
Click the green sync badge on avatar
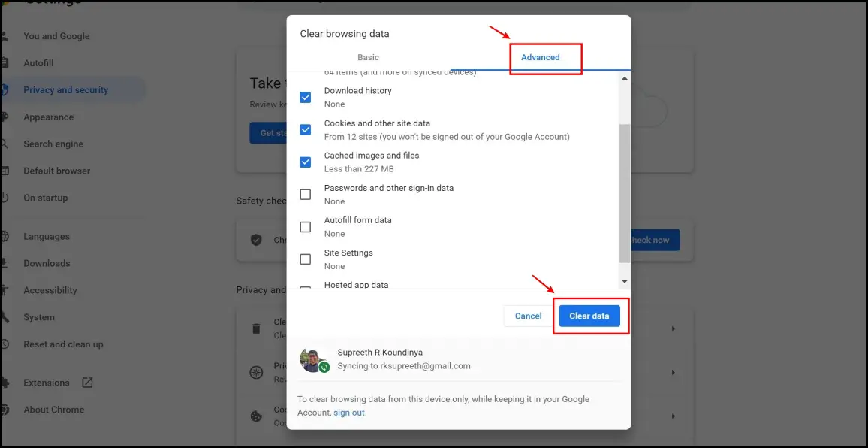coord(324,367)
